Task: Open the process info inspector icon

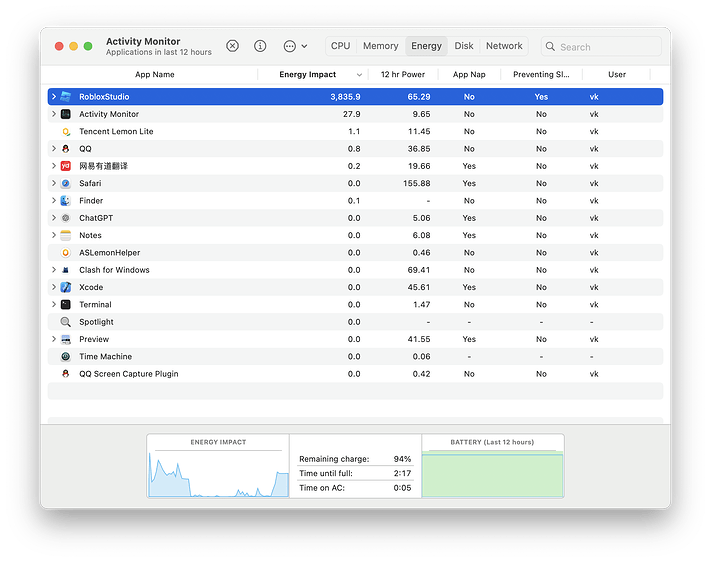Action: tap(260, 46)
